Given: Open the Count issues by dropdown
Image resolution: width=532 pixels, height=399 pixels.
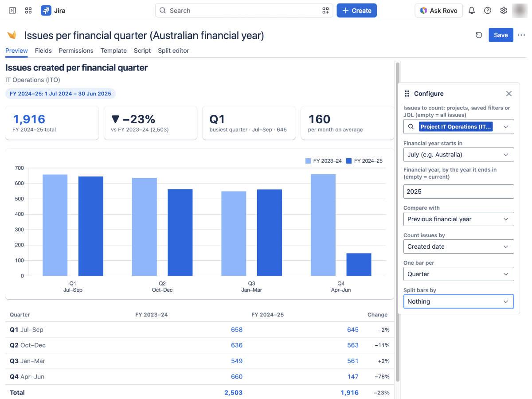Looking at the screenshot, I should 459,246.
